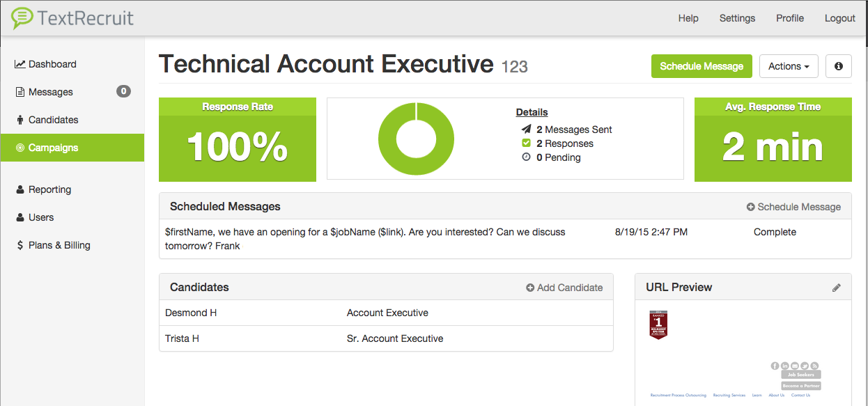Click the paper plane Messages Sent icon
868x406 pixels.
pyautogui.click(x=526, y=130)
